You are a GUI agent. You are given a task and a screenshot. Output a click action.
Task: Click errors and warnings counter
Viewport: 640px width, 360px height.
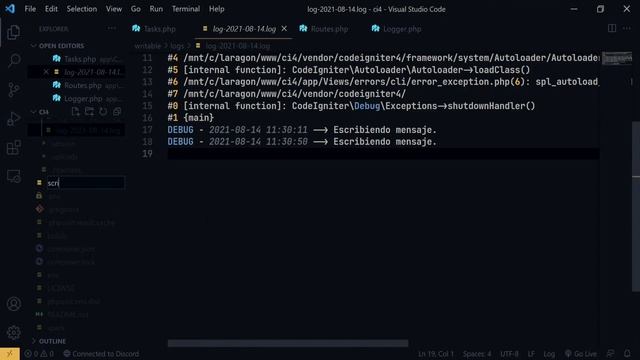[x=39, y=354]
